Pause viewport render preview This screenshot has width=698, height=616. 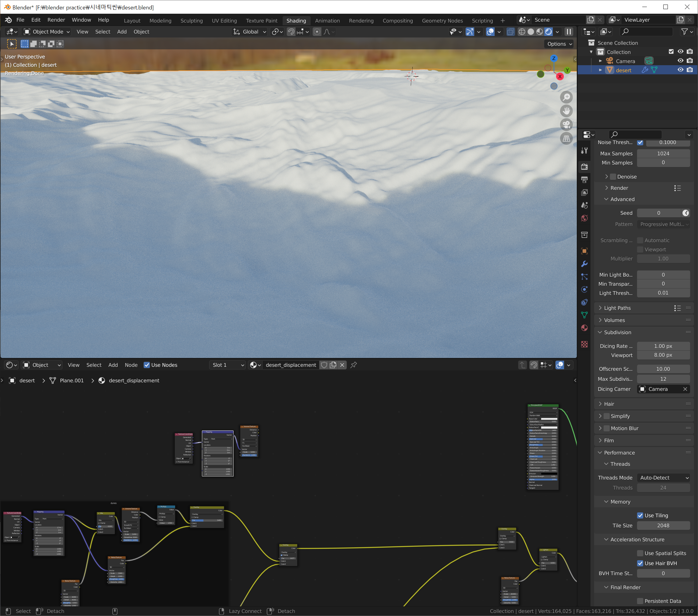[569, 32]
